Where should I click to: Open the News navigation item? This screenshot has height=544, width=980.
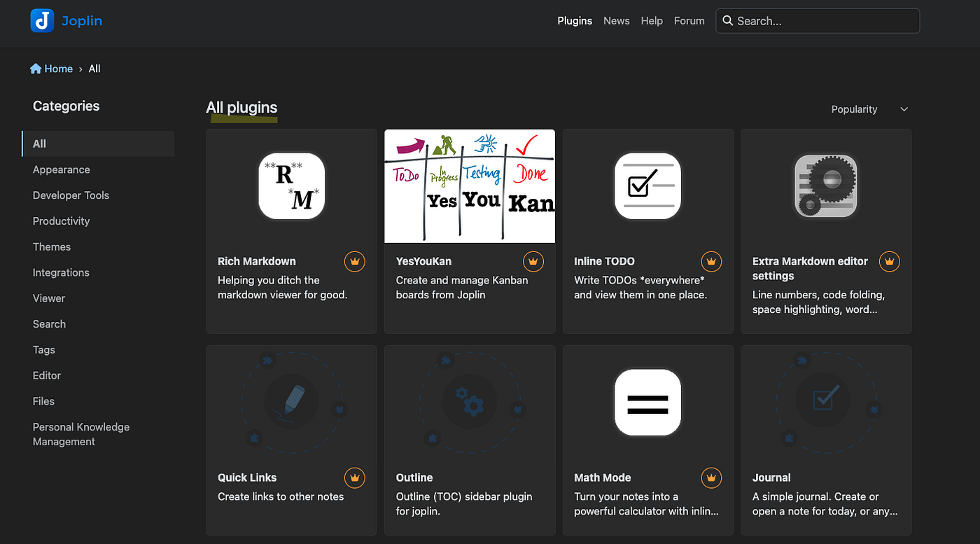tap(617, 21)
